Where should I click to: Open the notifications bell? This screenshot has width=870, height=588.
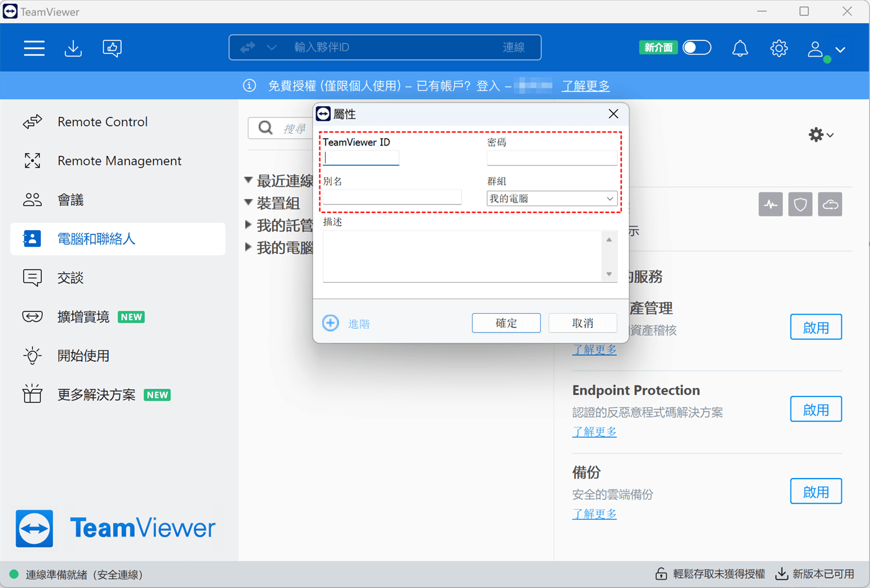(x=740, y=48)
